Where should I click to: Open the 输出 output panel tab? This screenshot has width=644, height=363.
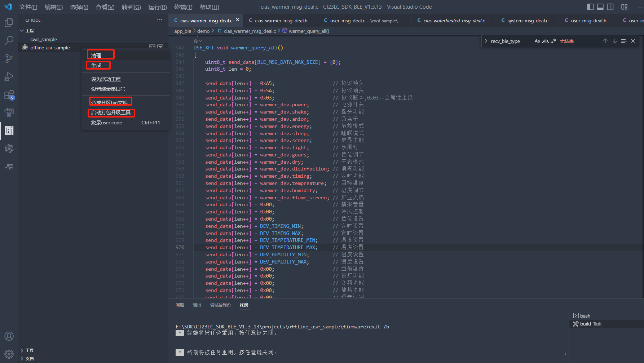click(197, 305)
